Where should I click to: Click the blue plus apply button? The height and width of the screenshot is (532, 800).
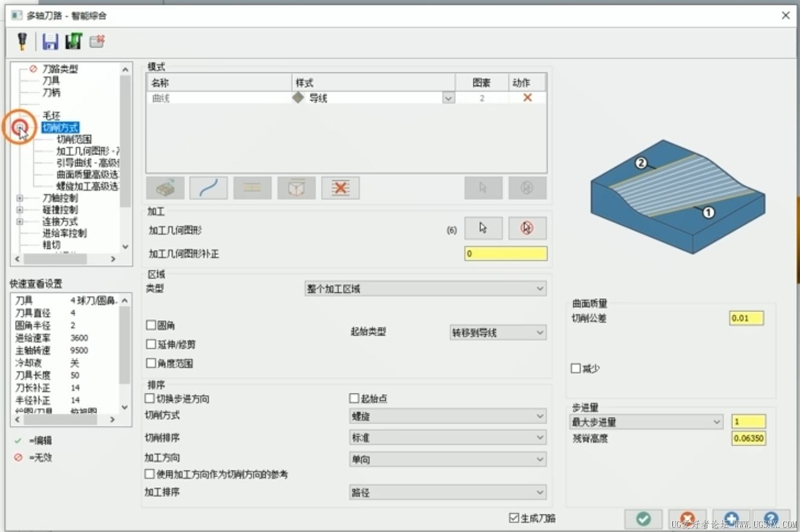pos(731,518)
